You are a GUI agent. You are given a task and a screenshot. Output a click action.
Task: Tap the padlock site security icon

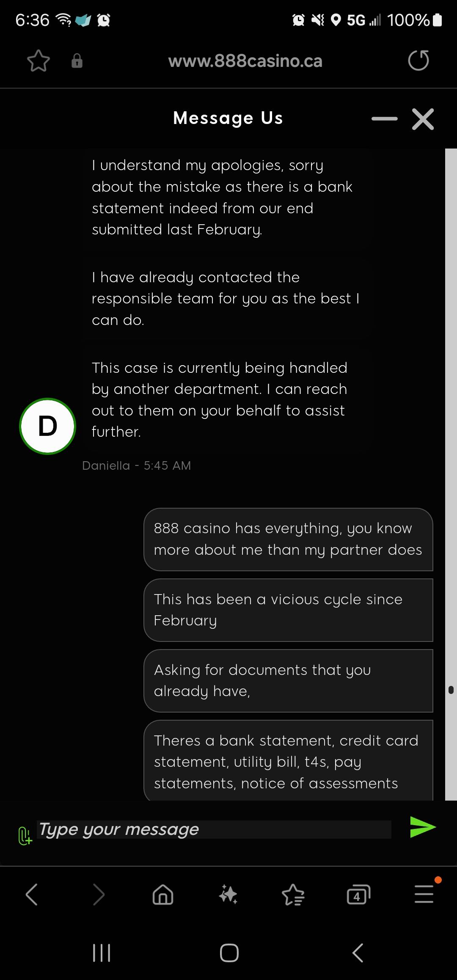(77, 61)
